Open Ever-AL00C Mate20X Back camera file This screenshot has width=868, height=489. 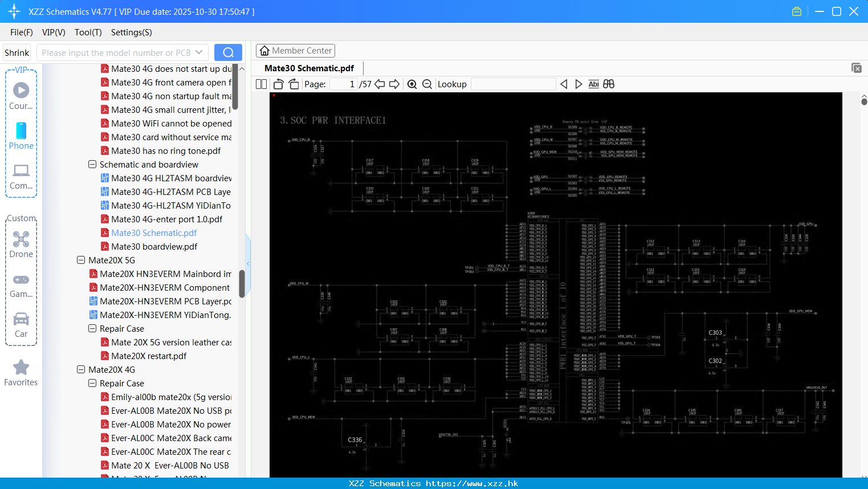coord(166,438)
